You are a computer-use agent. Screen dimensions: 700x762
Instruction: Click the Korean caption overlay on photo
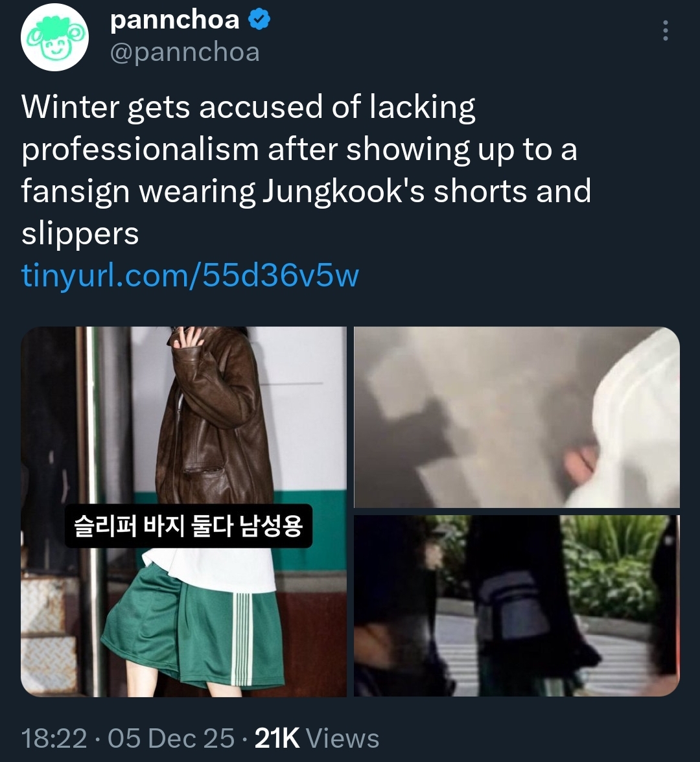click(x=189, y=526)
